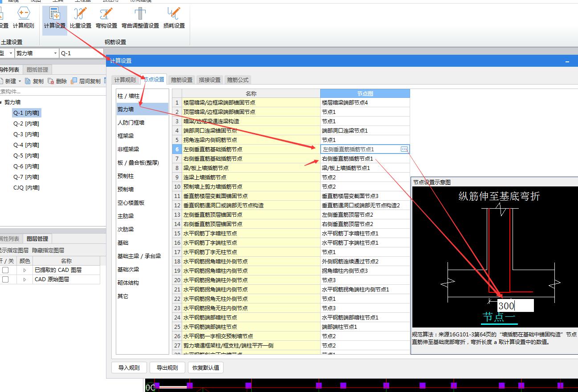Viewport: 578px width, 392px height.
Task: Select 基础主梁 / 承台梁 category
Action: pyautogui.click(x=142, y=256)
